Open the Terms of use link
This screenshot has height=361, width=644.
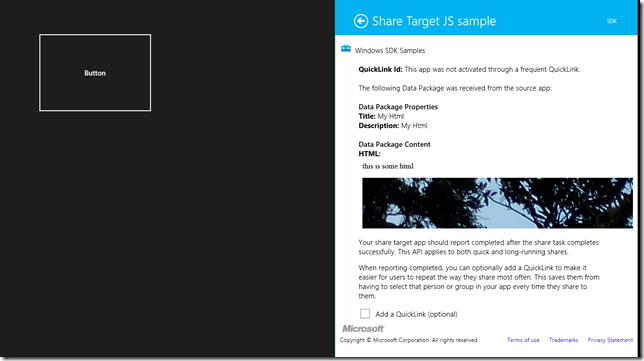(523, 340)
